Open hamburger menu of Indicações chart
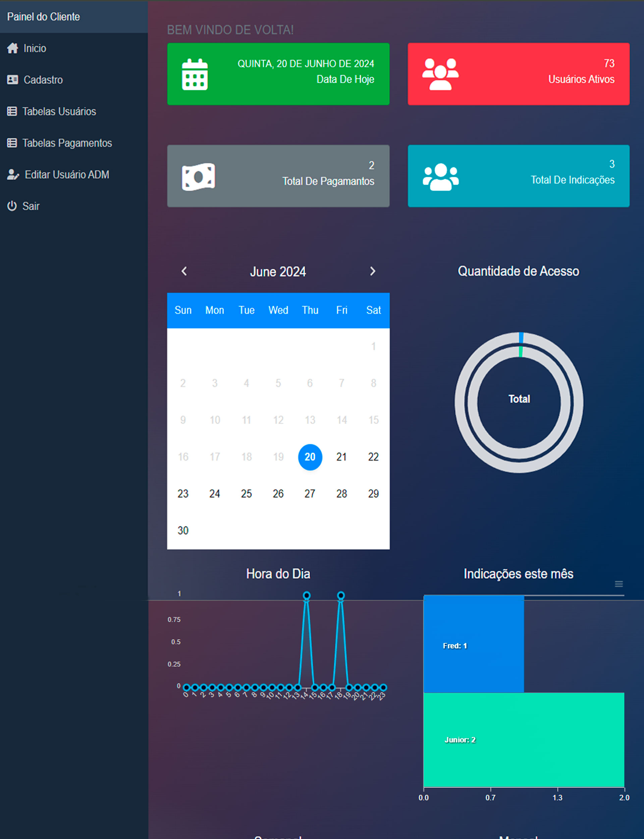The image size is (644, 839). 618,584
